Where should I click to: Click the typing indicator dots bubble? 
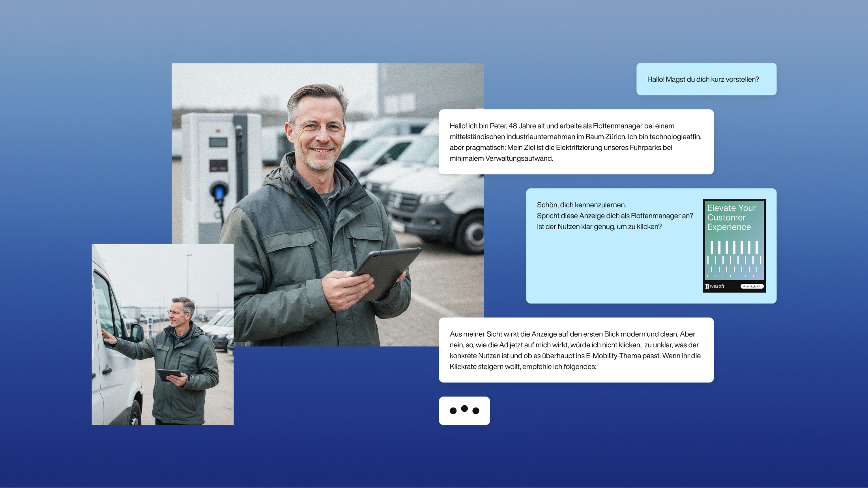464,411
